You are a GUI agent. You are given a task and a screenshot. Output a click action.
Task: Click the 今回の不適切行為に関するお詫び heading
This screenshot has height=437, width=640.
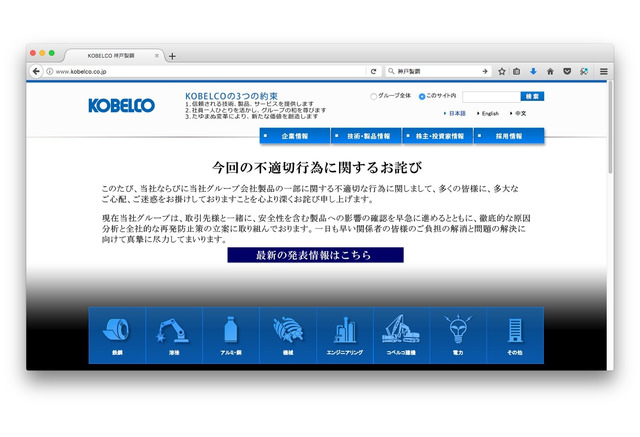(317, 167)
